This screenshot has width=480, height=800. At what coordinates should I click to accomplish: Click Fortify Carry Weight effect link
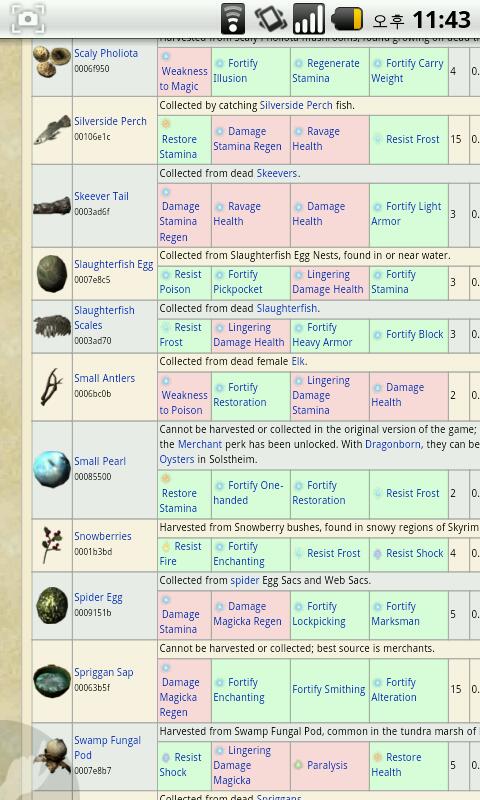coord(407,71)
